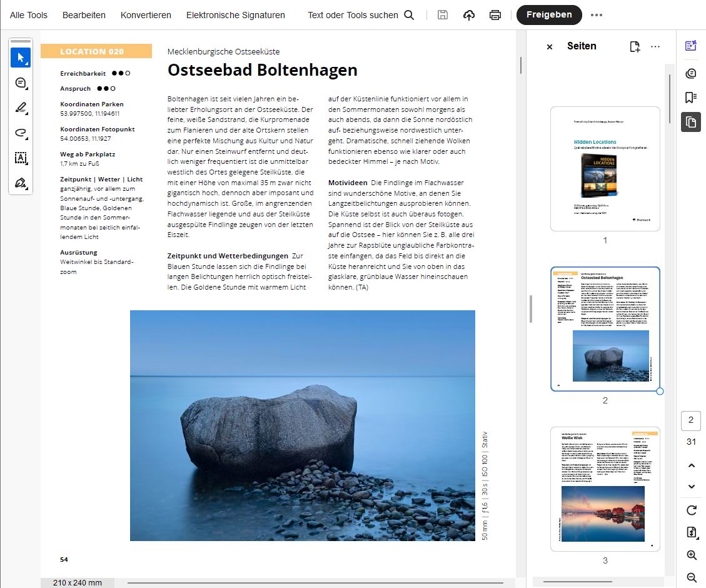Go to the next page with down chevron
This screenshot has width=706, height=588.
[692, 486]
